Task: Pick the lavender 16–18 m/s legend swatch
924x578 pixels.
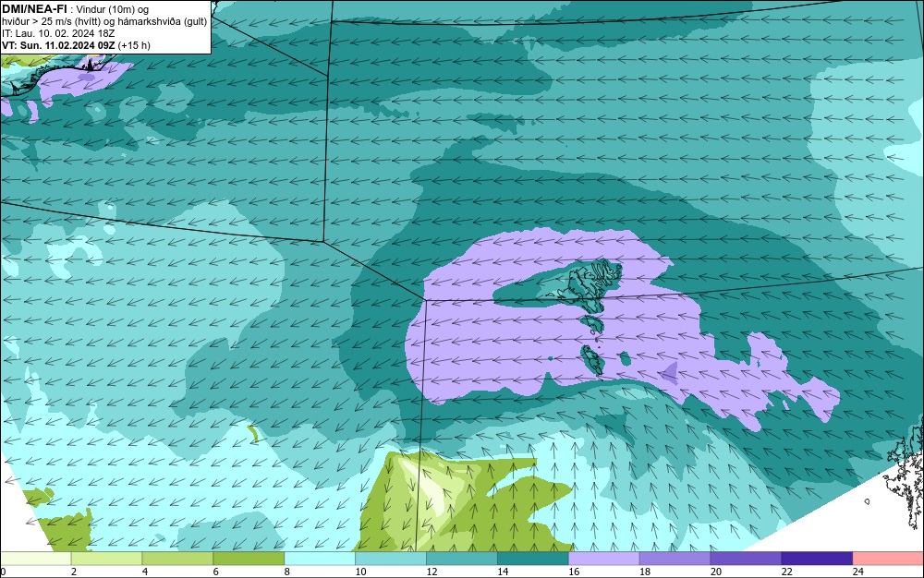Action: pyautogui.click(x=604, y=559)
